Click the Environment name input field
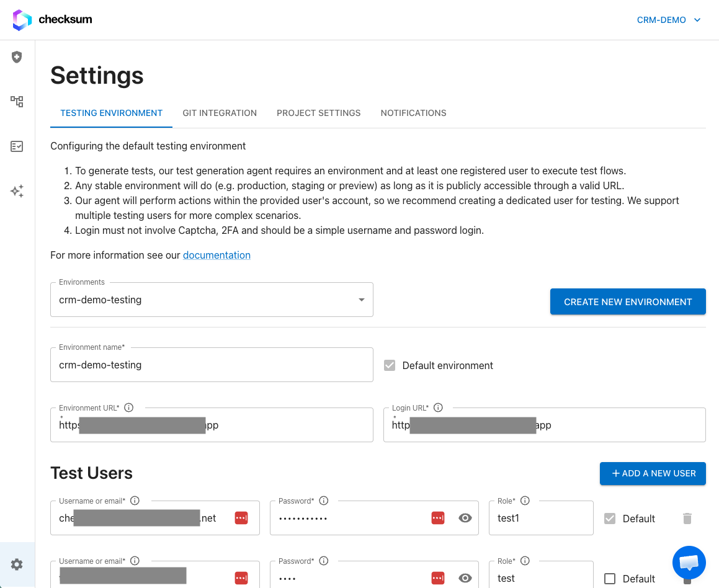Viewport: 719px width, 588px height. [x=212, y=365]
